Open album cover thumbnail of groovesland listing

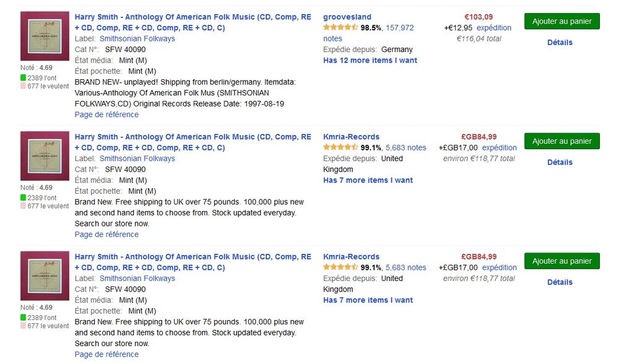pyautogui.click(x=45, y=36)
